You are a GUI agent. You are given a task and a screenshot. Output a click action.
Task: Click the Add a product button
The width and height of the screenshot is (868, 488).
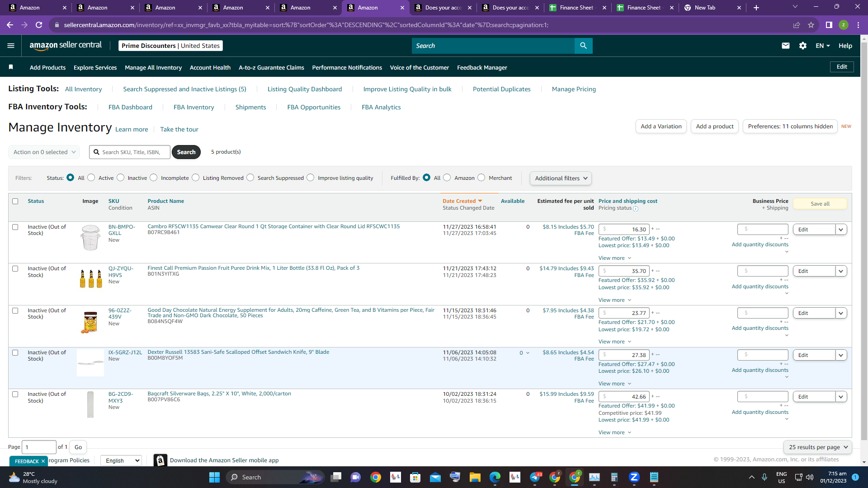coord(715,127)
